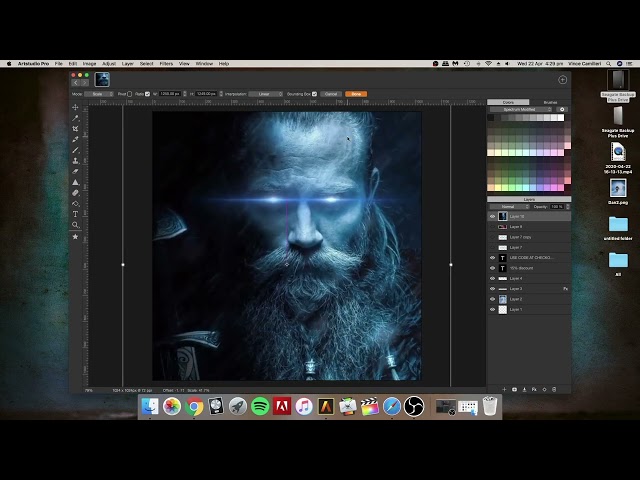Select the Move tool
This screenshot has height=480, width=640.
[x=76, y=107]
